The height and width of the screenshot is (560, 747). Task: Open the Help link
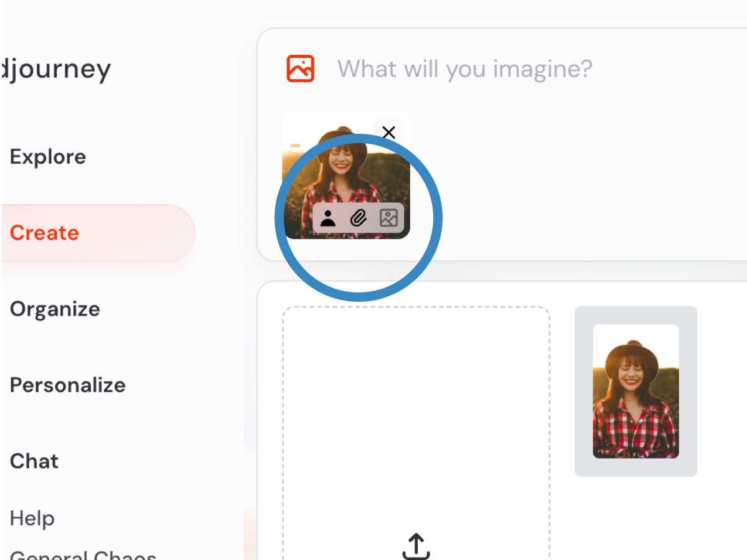pos(32,518)
